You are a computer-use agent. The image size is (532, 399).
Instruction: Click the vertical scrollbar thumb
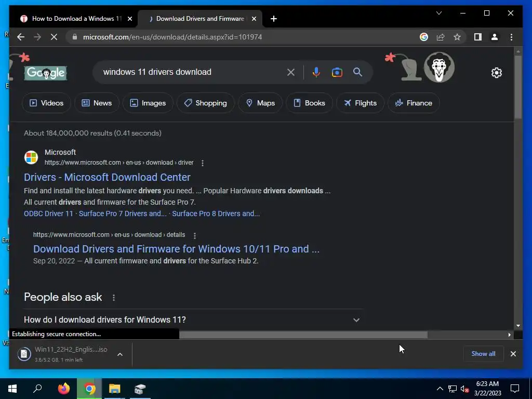pos(518,87)
